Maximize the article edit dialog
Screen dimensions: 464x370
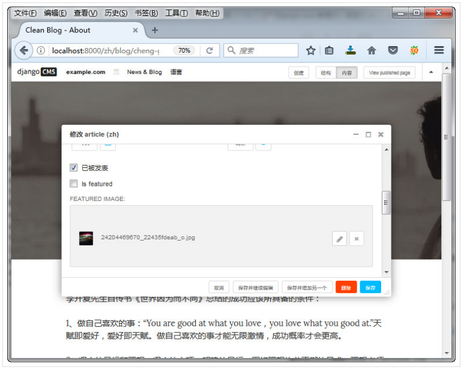point(368,134)
